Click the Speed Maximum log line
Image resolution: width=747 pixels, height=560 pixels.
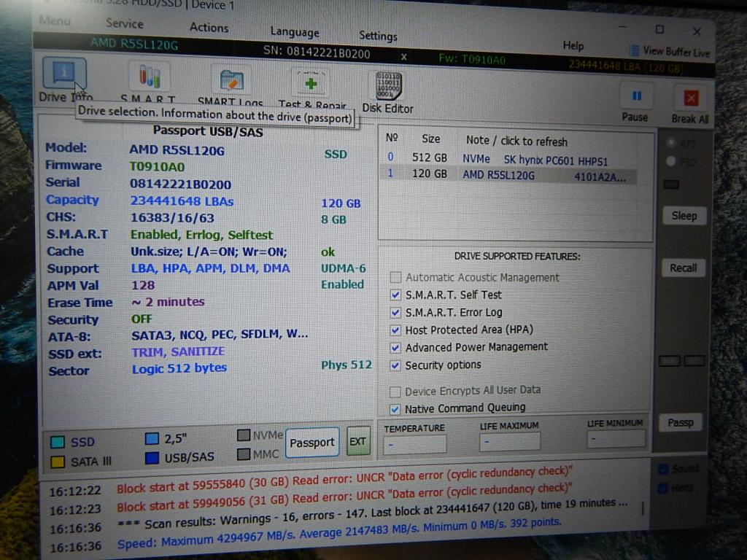(x=339, y=533)
